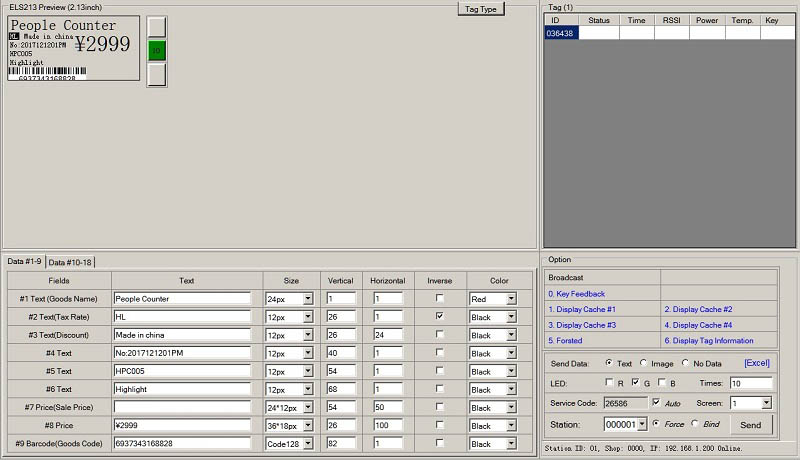
Task: Click the green ID button beside tag preview
Action: pos(157,50)
